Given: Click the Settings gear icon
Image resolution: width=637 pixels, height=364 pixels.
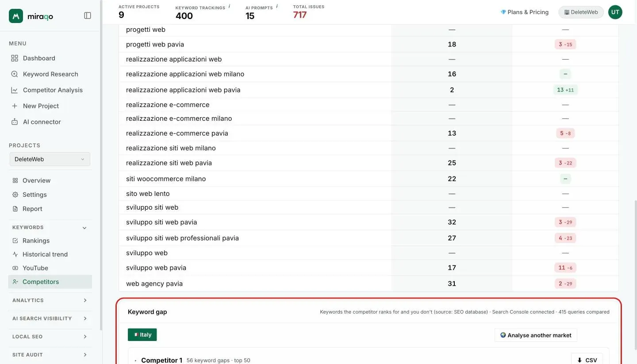Looking at the screenshot, I should (15, 195).
